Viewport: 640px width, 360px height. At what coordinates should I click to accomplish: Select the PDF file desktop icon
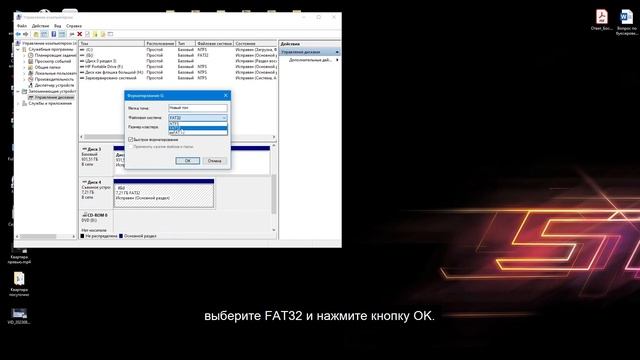(x=602, y=17)
